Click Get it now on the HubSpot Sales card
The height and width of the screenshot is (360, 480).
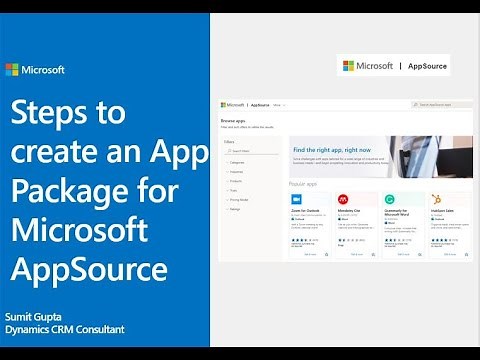[450, 254]
